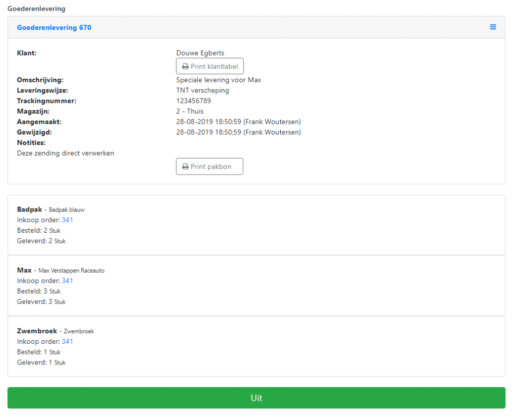
Task: Click the description 'Speciale levering voor Max'
Action: pos(219,80)
